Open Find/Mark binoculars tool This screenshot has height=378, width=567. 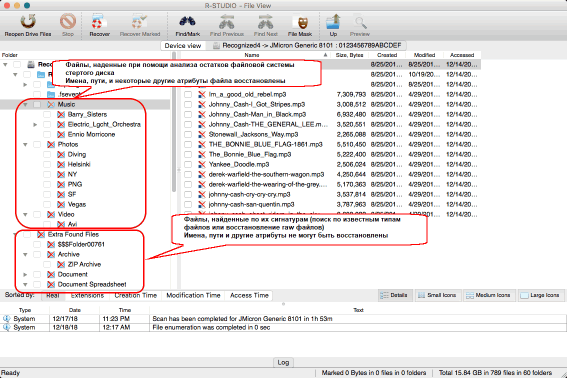[x=188, y=22]
